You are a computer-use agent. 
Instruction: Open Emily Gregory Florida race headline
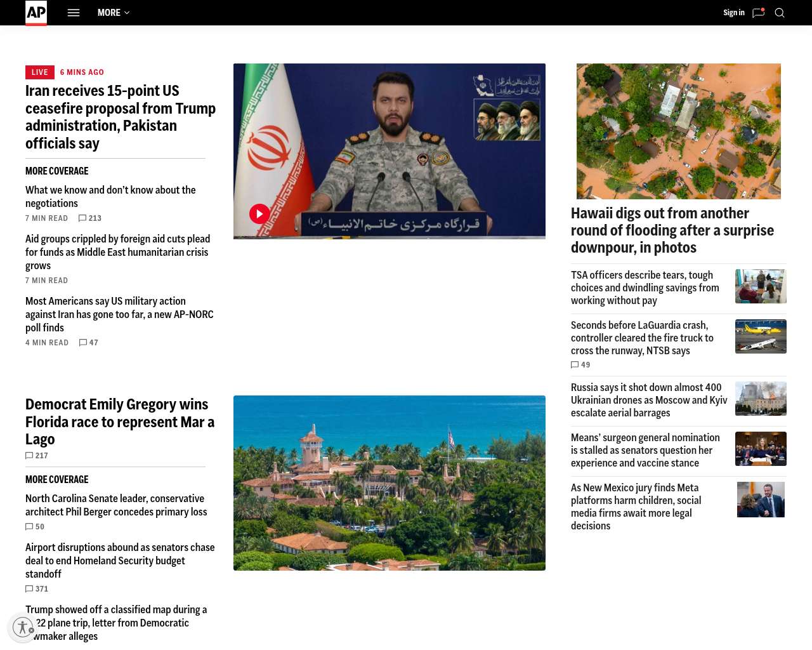click(120, 421)
